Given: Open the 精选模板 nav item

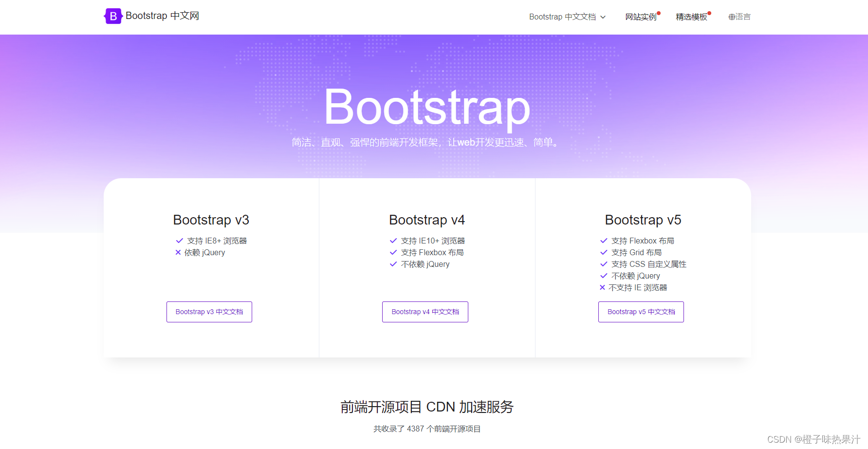Looking at the screenshot, I should click(692, 17).
